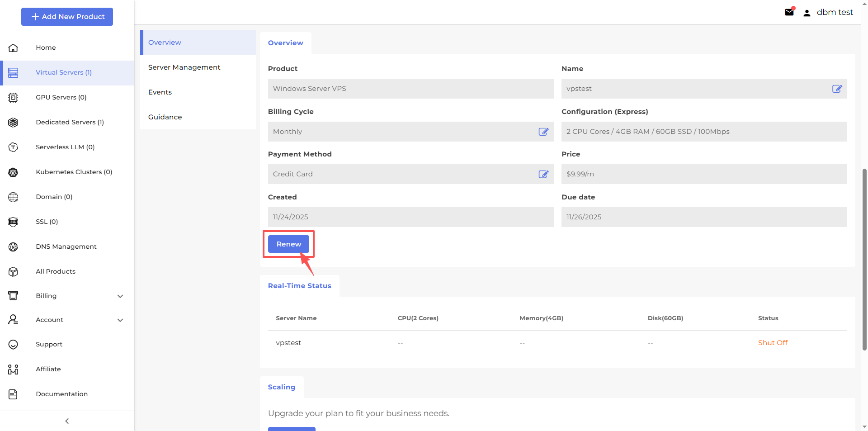Click the Product field Windows Server VPS
The image size is (868, 431).
[410, 89]
